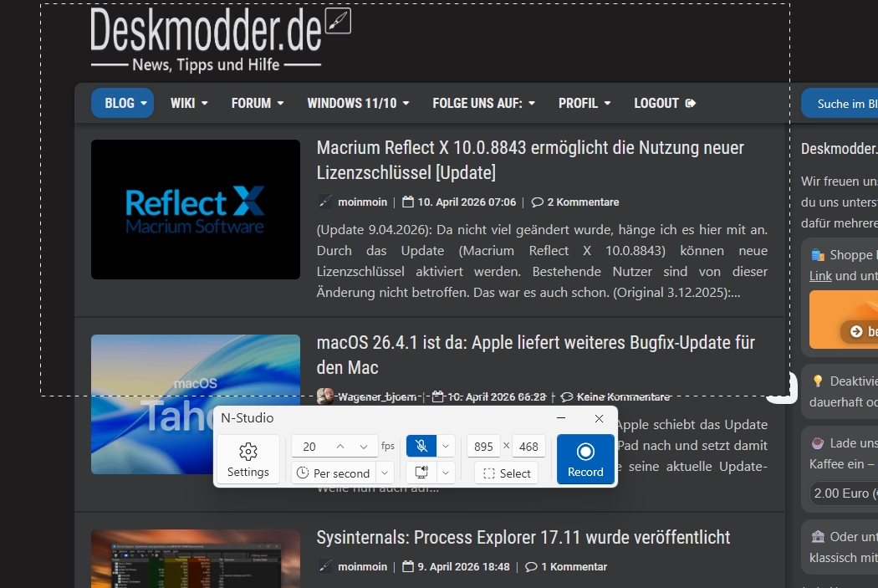Click the comment icon beside 2 Kommentare
Screen dimensions: 878x588
point(537,202)
